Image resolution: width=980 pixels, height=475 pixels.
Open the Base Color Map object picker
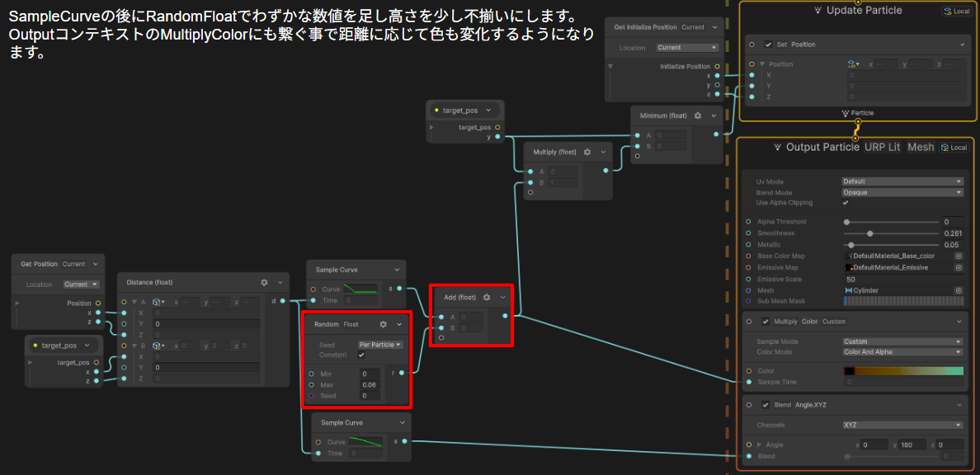click(959, 256)
